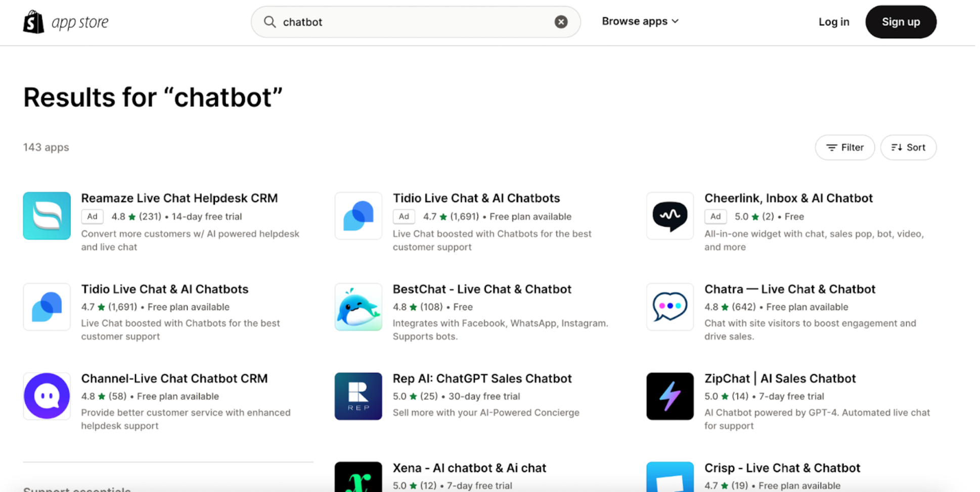Viewport: 980px width, 492px height.
Task: Click the Cheerlink app icon
Action: click(670, 216)
